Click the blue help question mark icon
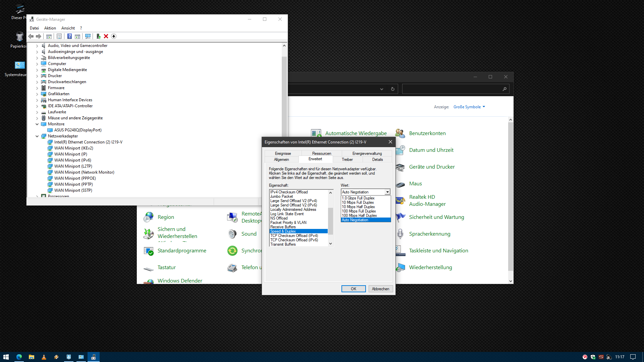Screen dimensions: 644x362 click(69, 36)
